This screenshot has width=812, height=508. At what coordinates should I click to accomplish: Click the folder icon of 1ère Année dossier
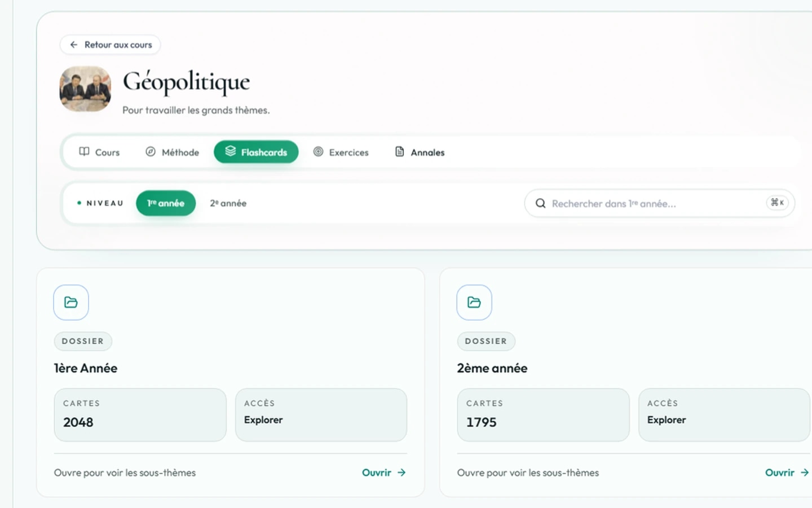71,303
